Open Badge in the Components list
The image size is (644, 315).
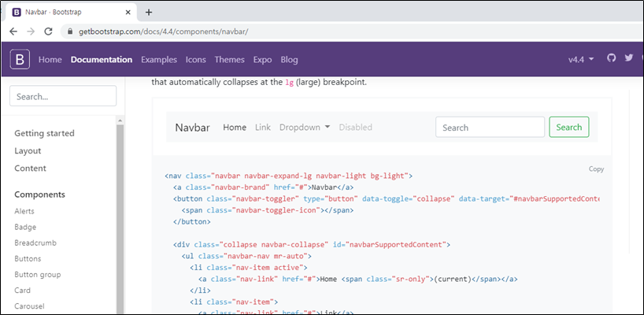click(x=25, y=227)
